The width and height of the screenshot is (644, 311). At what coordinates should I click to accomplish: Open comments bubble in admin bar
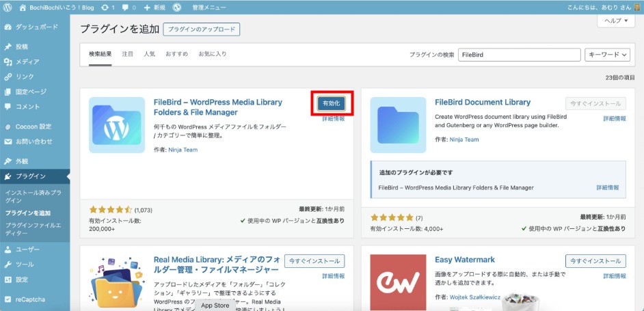[128, 8]
